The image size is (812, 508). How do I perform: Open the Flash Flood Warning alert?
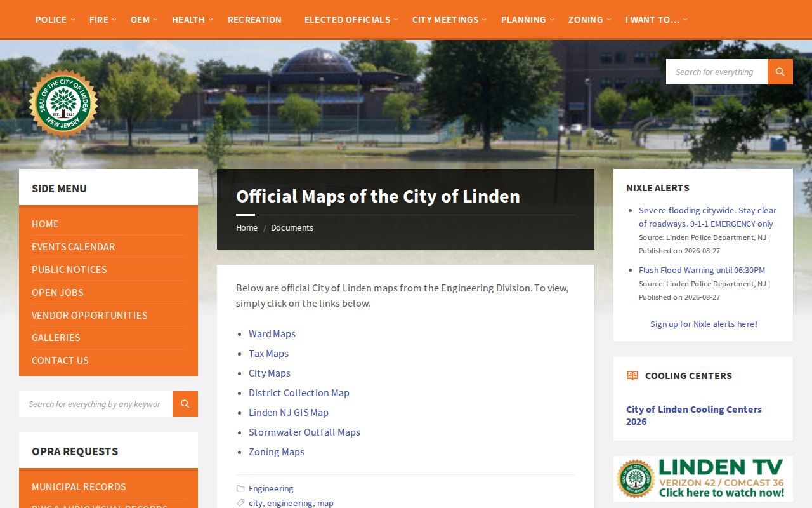[702, 271]
